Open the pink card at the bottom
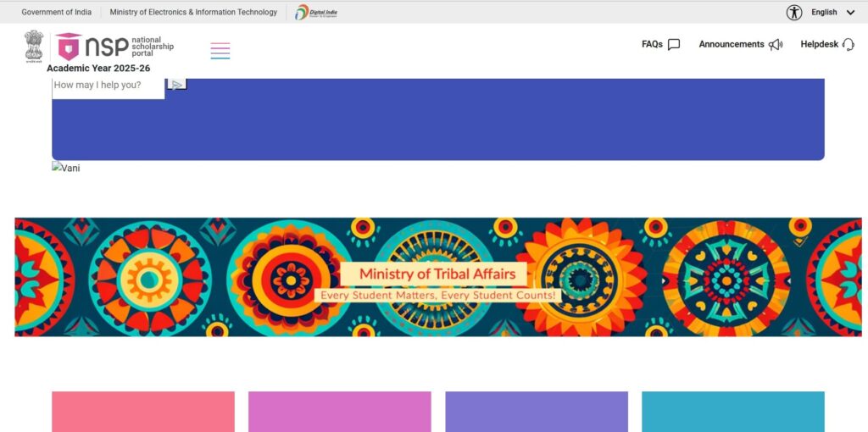The image size is (868, 432). pos(143,412)
